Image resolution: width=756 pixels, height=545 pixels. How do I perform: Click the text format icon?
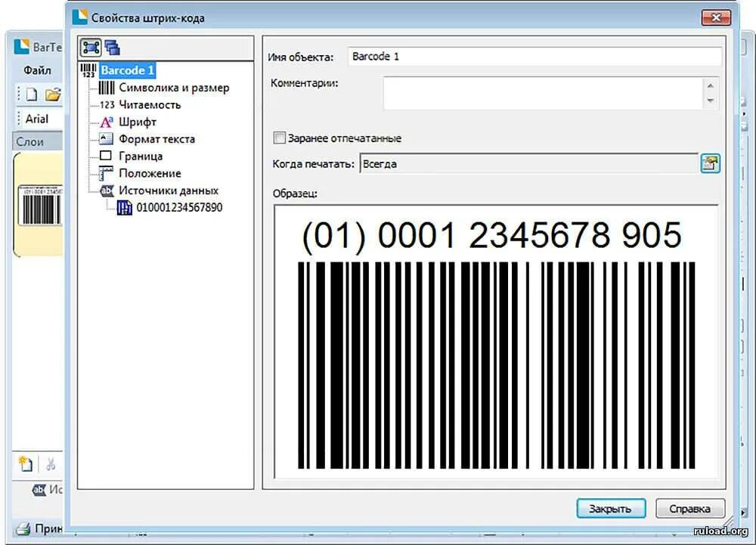click(x=106, y=139)
